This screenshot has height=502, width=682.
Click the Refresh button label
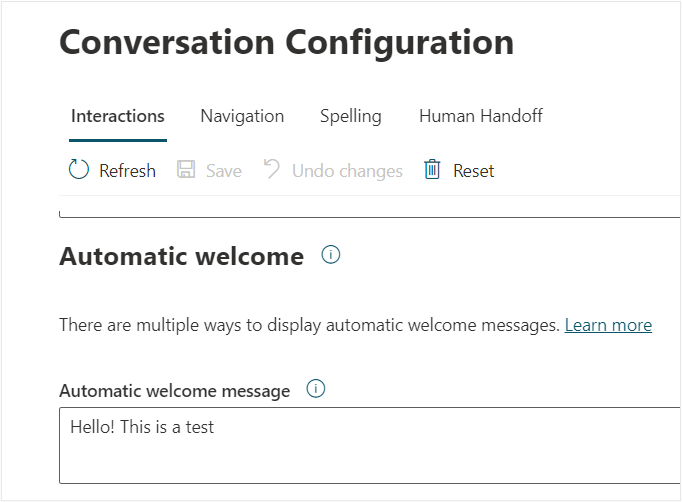pos(127,171)
